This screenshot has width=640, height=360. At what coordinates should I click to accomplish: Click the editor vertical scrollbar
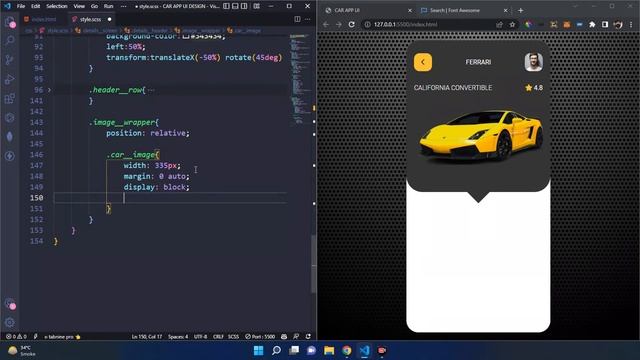click(x=313, y=264)
